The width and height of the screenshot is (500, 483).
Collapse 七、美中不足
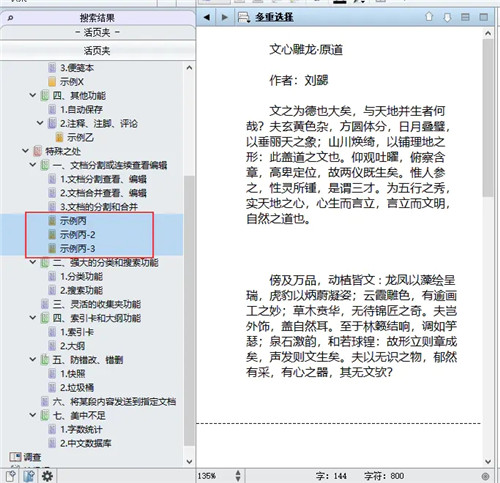[33, 415]
